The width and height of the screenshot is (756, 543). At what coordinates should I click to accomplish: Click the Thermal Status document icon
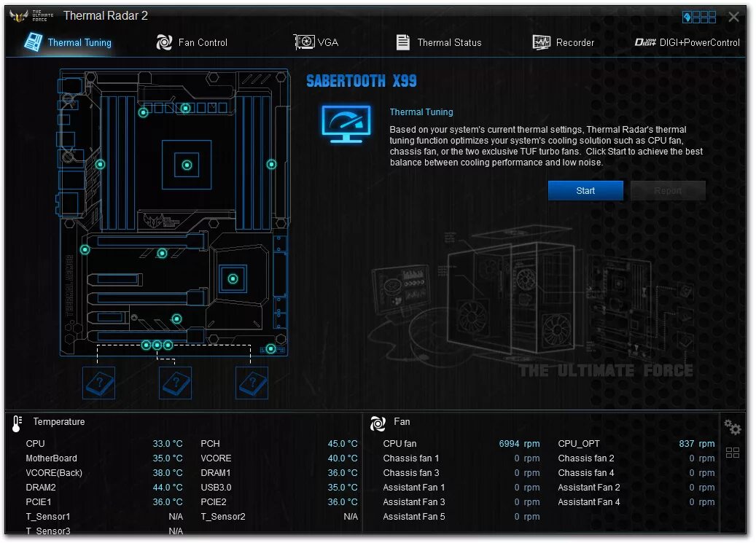[403, 42]
